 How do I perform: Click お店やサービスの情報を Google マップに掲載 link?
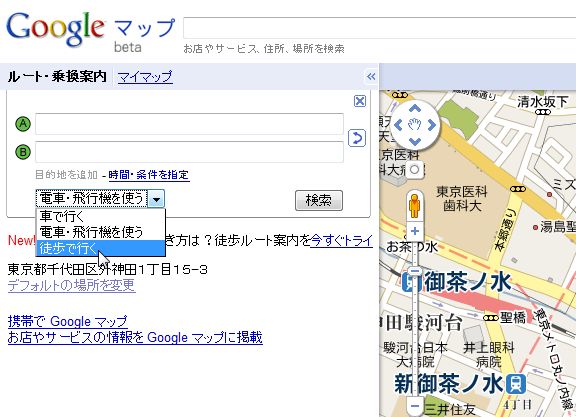point(135,337)
